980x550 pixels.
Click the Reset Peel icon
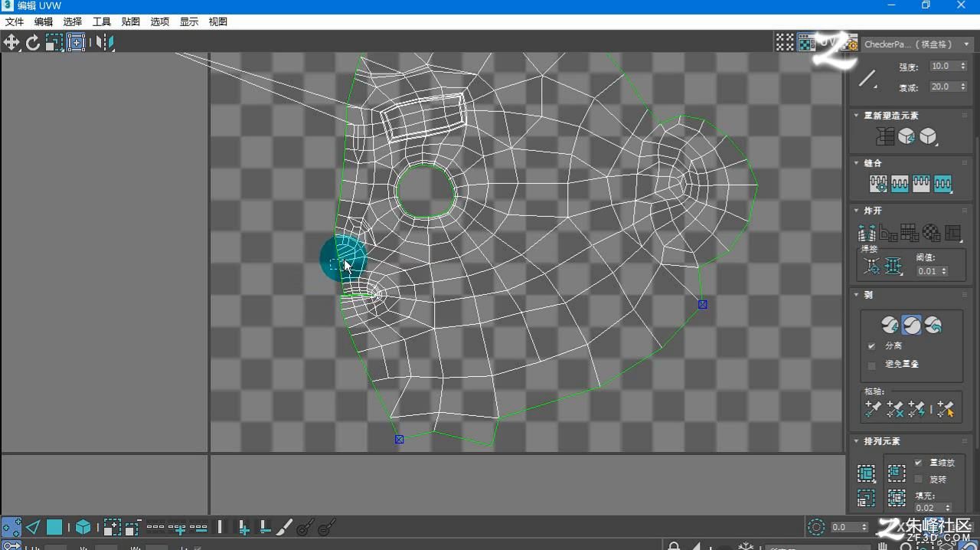[933, 325]
